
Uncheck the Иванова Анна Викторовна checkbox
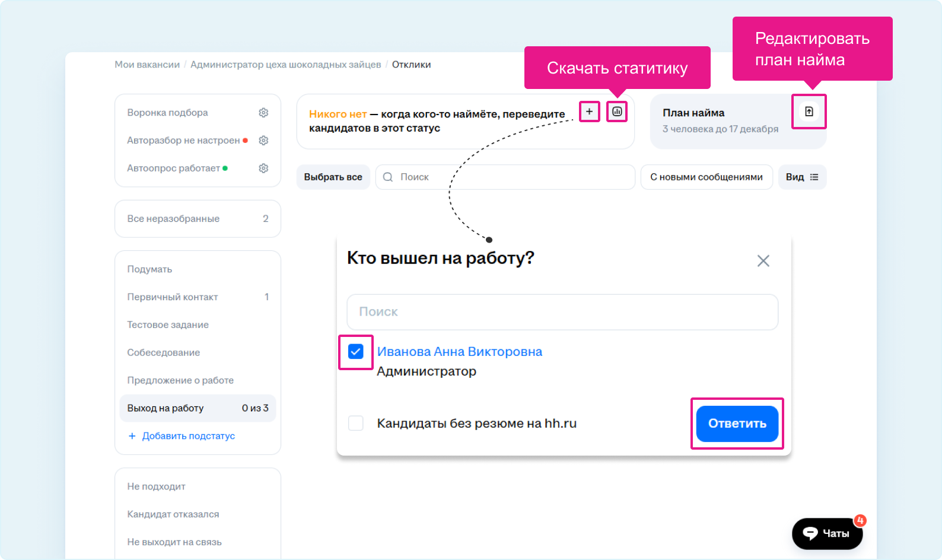(x=356, y=352)
